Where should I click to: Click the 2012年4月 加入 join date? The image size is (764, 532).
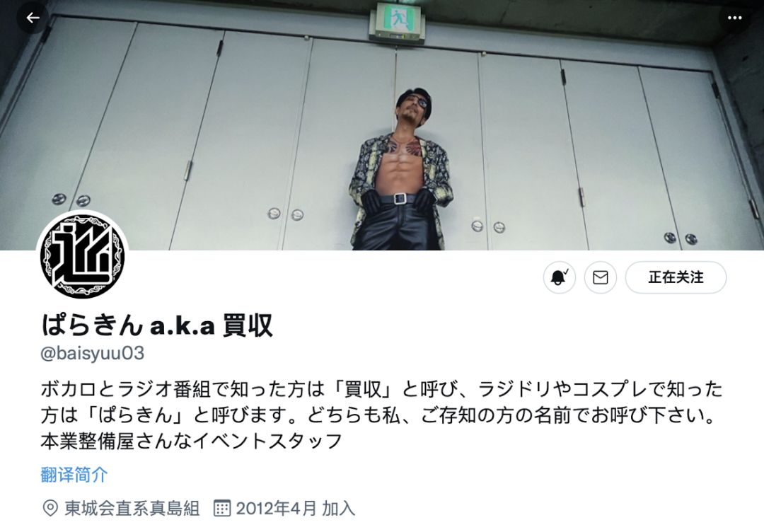(295, 508)
